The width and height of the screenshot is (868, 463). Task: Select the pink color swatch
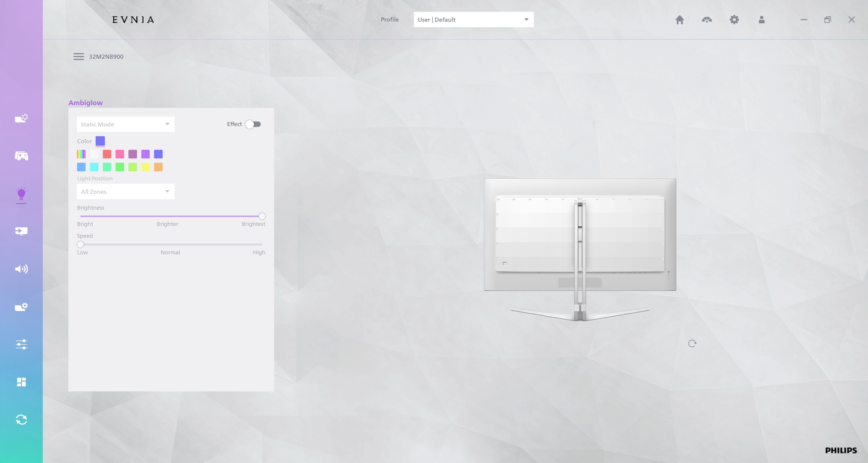coord(120,154)
